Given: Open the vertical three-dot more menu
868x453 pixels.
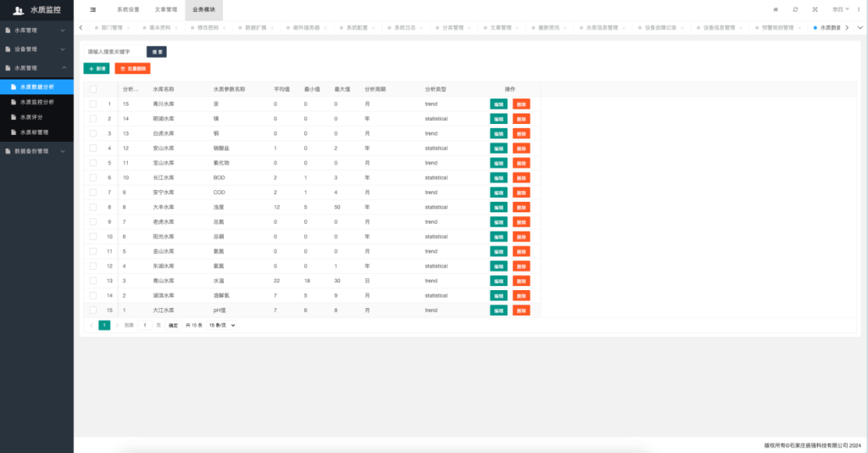Looking at the screenshot, I should pyautogui.click(x=860, y=9).
